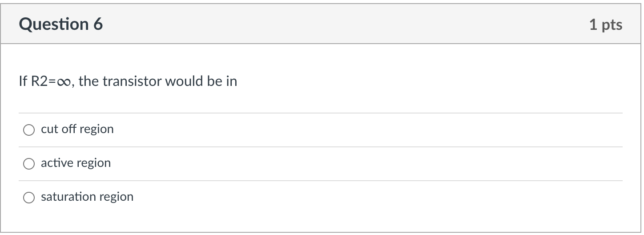The image size is (644, 235).
Task: Click the gray question header bar
Action: 322,24
